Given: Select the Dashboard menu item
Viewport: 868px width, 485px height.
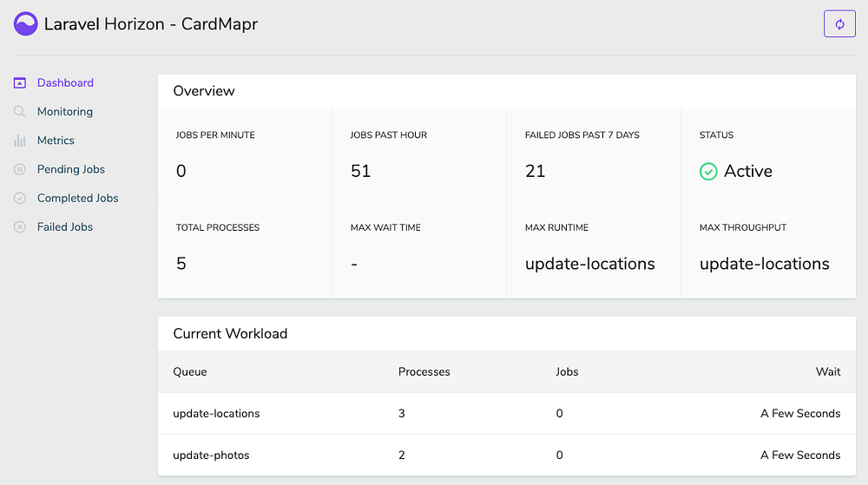Looking at the screenshot, I should 65,83.
